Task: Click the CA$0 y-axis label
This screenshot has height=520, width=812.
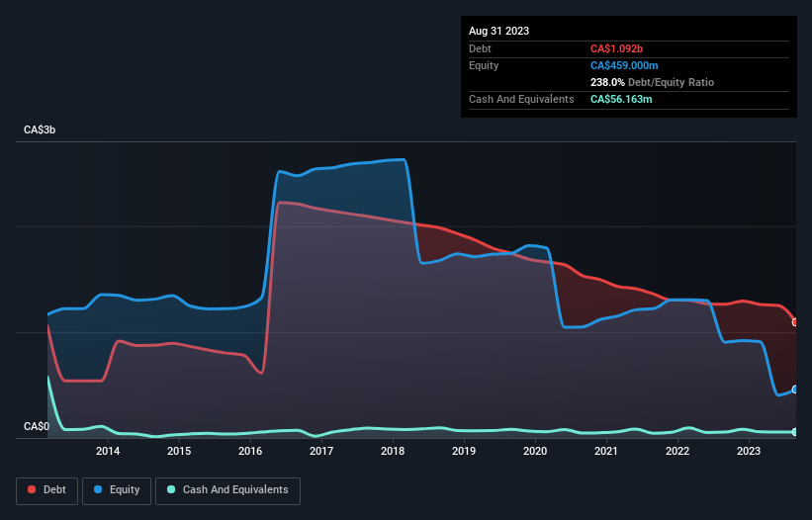Action: pos(37,426)
